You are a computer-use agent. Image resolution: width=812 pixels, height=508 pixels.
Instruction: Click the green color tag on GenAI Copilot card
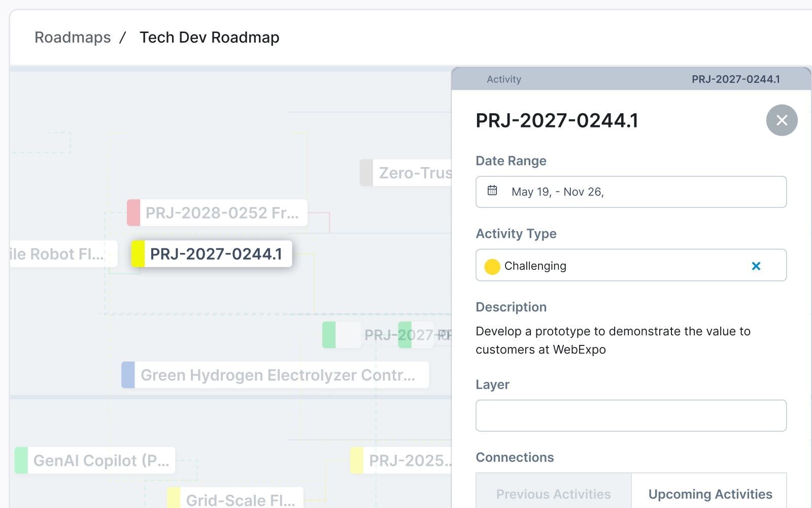21,460
